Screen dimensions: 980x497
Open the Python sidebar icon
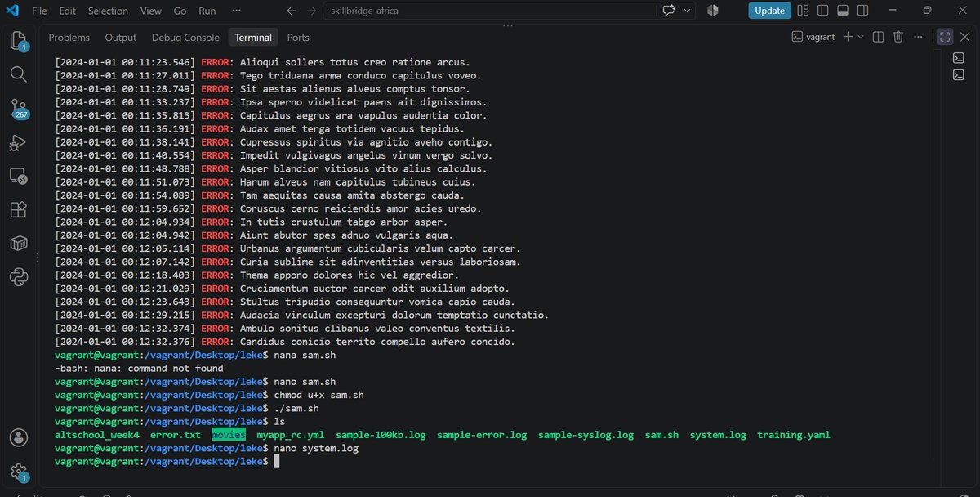[18, 276]
